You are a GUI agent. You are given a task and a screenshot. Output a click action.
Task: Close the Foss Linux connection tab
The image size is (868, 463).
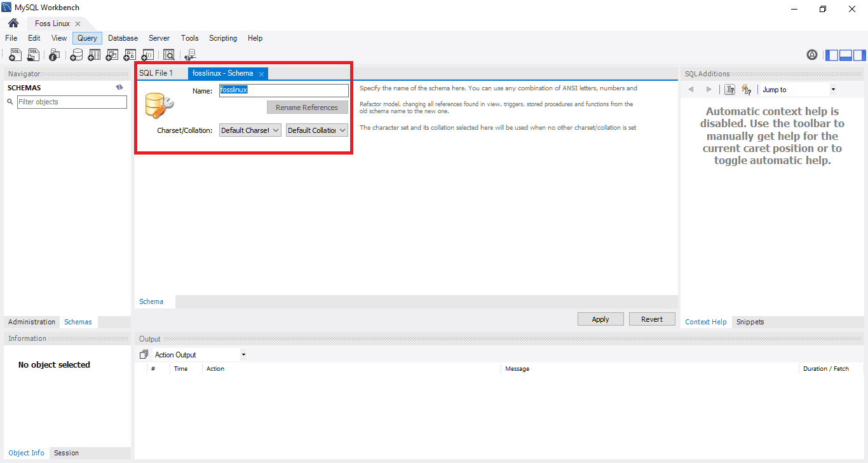coord(78,24)
